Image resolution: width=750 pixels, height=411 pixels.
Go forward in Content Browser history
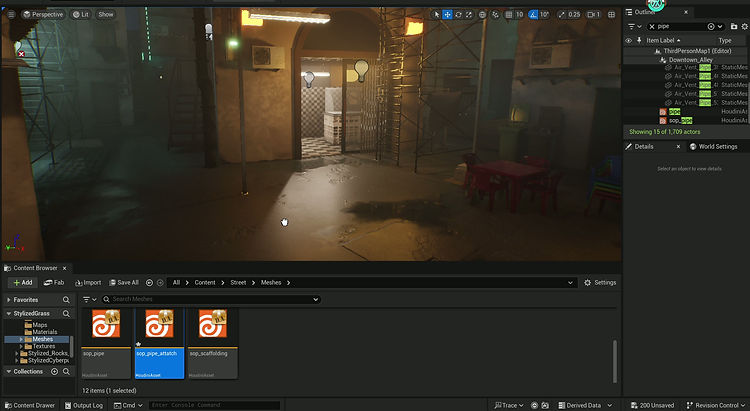tap(160, 283)
